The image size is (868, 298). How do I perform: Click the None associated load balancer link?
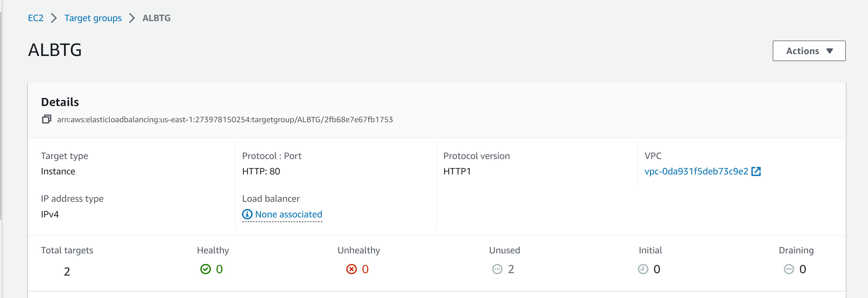click(288, 214)
